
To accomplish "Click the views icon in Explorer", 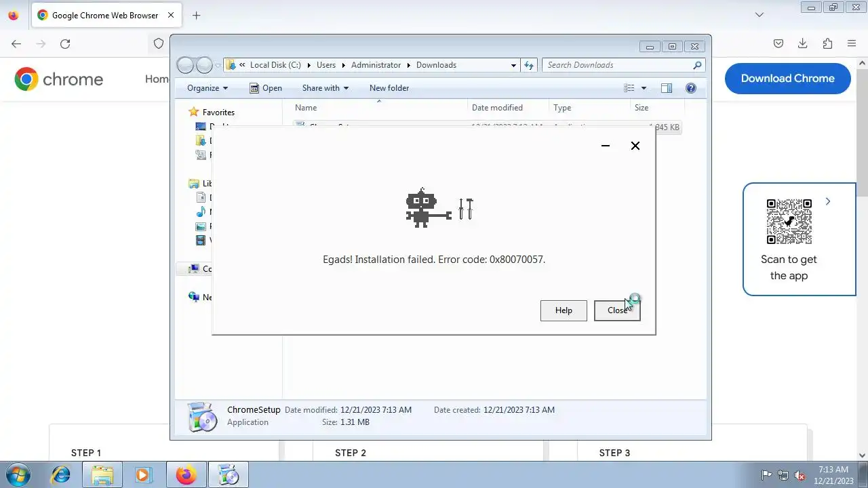I will (x=629, y=88).
